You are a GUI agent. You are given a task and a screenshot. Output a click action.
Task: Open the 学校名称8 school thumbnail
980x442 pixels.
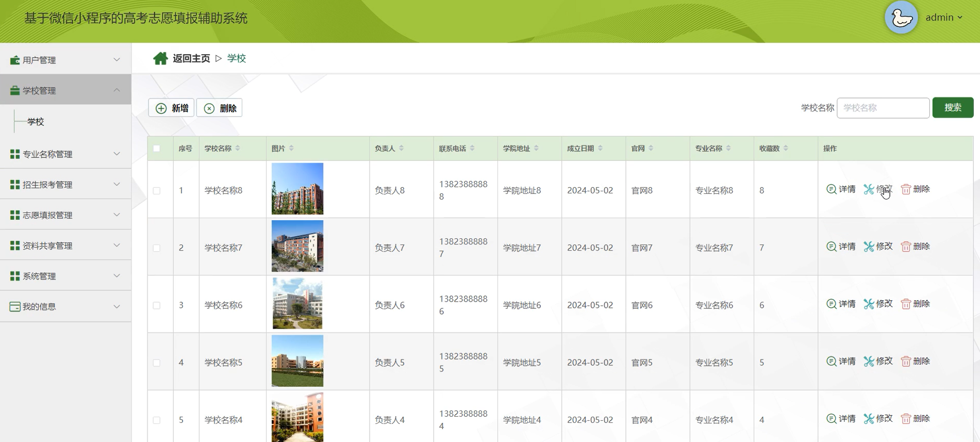[297, 189]
